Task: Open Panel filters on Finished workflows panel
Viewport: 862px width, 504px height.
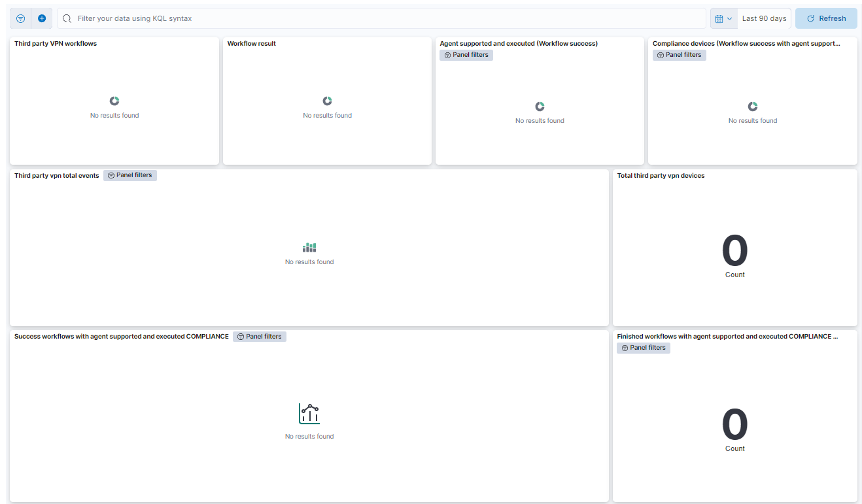Action: 643,348
